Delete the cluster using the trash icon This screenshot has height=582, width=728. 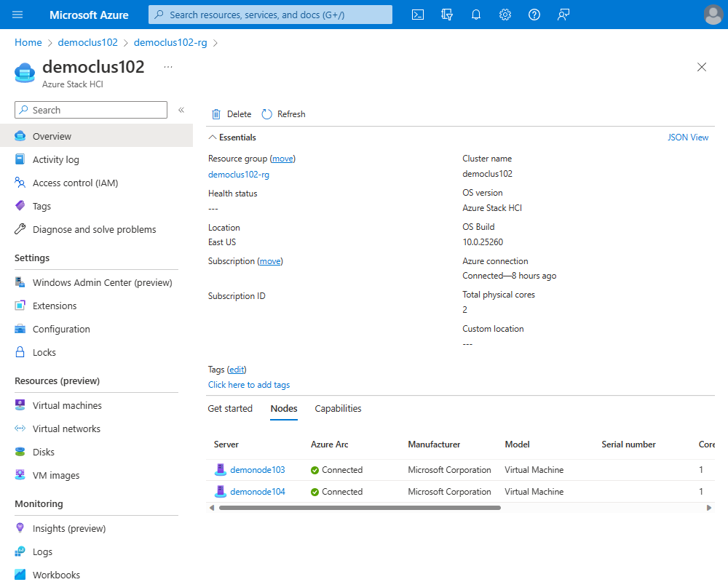pos(231,113)
